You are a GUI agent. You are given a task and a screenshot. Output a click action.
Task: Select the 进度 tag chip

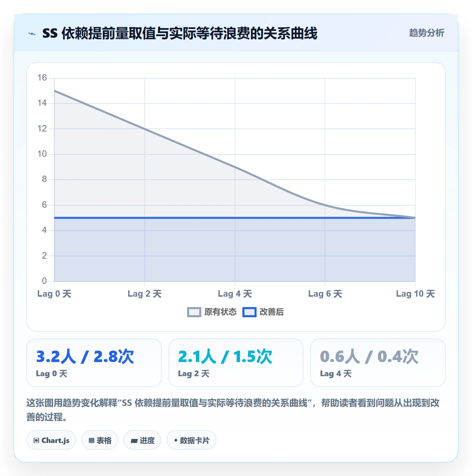tap(142, 440)
